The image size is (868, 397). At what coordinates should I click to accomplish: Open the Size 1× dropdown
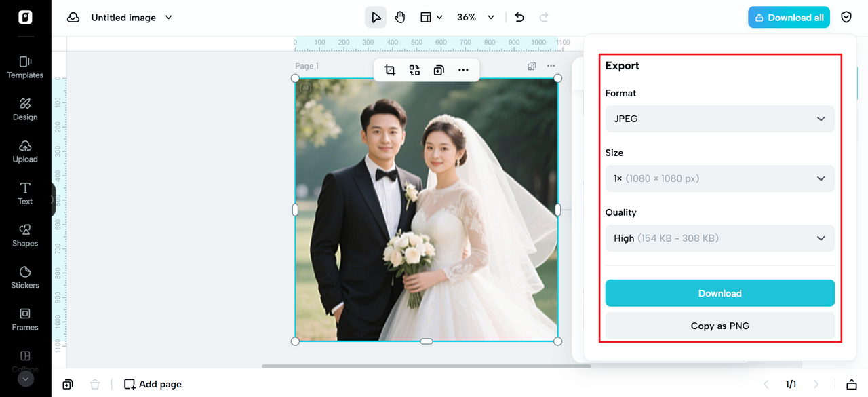point(719,178)
